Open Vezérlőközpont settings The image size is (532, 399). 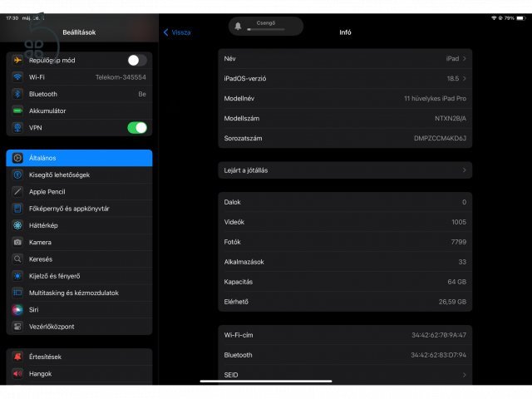79,327
